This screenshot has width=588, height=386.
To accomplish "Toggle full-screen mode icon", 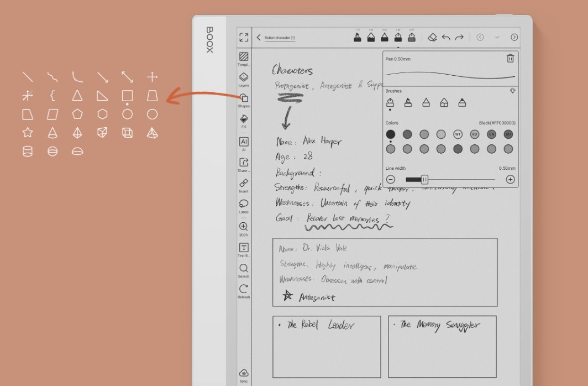I will click(x=244, y=37).
